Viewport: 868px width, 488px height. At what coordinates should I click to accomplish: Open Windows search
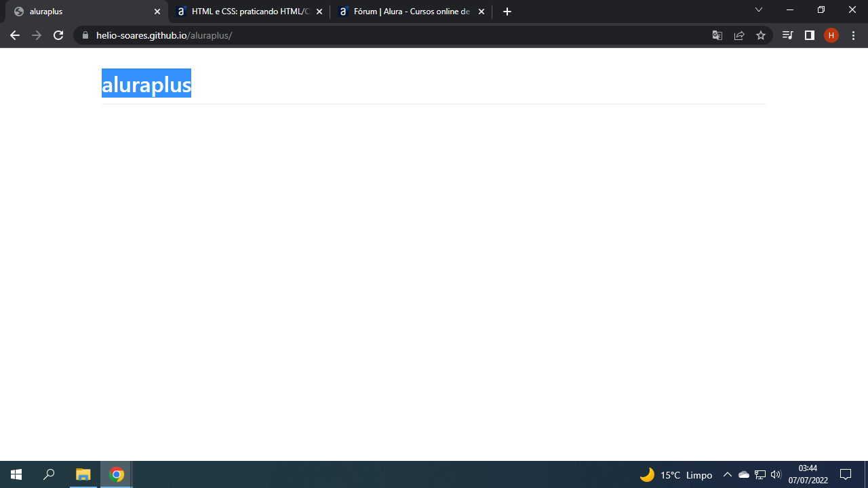49,474
